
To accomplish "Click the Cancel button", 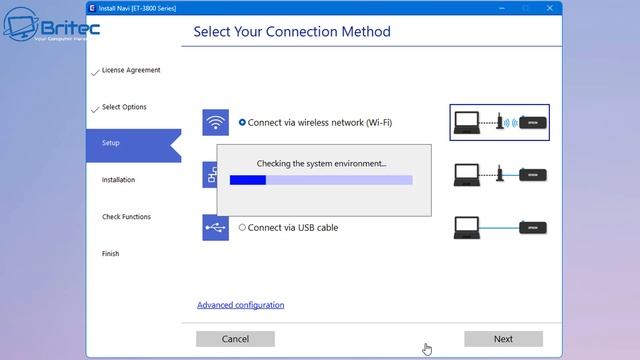I will click(x=235, y=339).
